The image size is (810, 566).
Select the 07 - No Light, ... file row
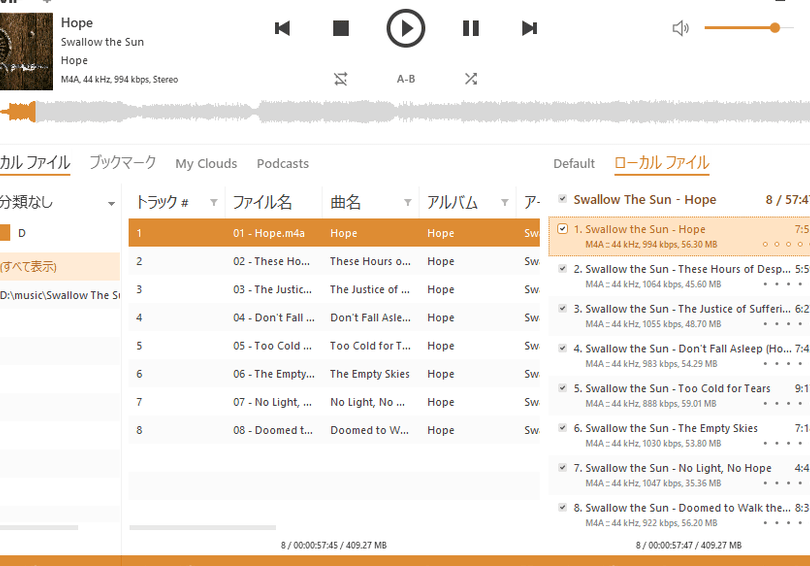tap(334, 402)
